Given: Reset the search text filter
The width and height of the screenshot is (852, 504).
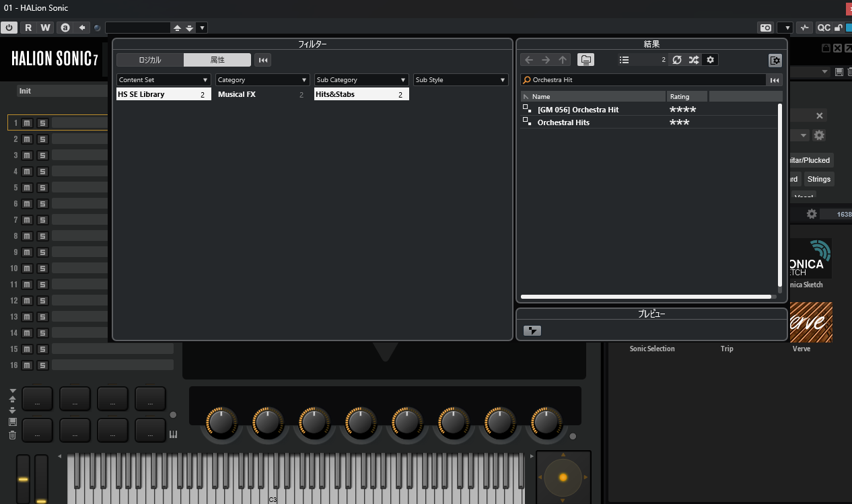Looking at the screenshot, I should coord(775,80).
